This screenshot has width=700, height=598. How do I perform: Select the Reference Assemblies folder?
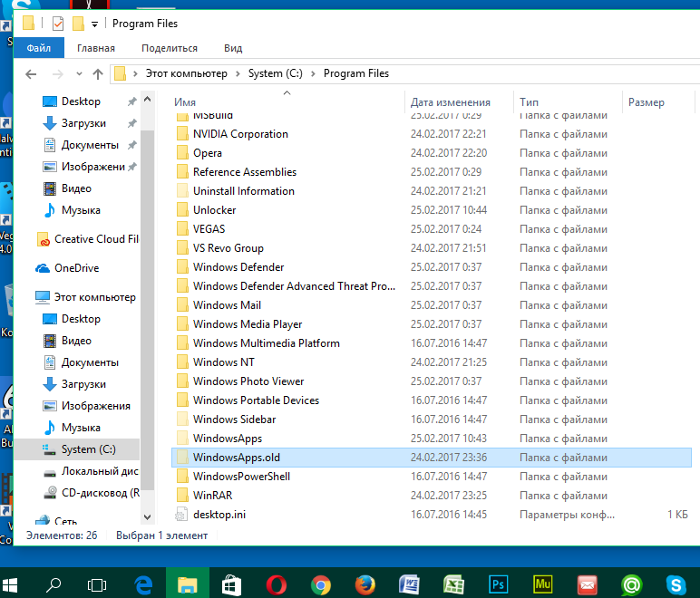pos(245,171)
